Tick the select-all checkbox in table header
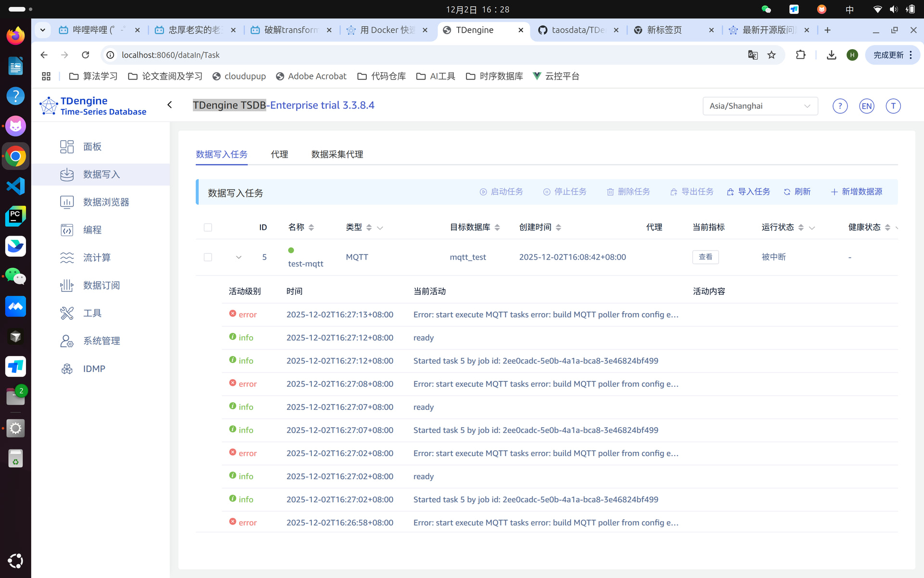The image size is (924, 578). 208,227
